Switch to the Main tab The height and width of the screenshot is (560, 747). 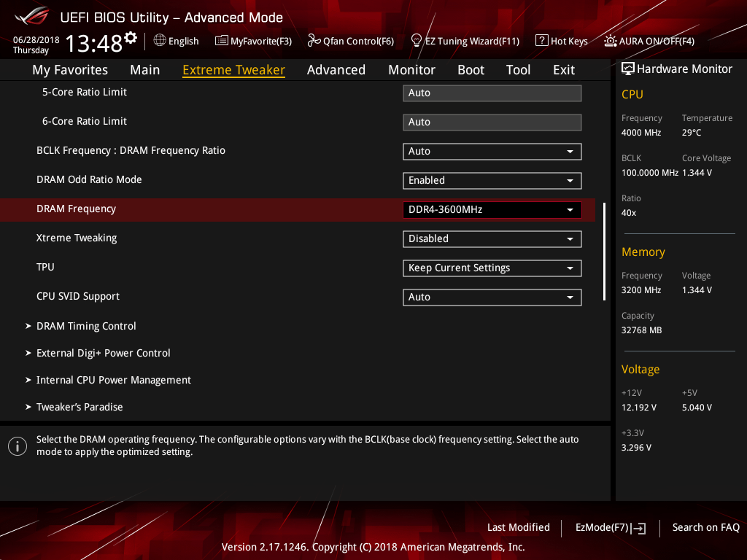click(x=145, y=70)
